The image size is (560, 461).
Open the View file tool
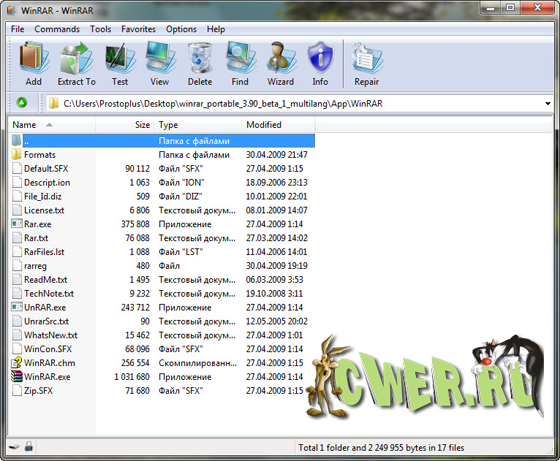point(160,64)
